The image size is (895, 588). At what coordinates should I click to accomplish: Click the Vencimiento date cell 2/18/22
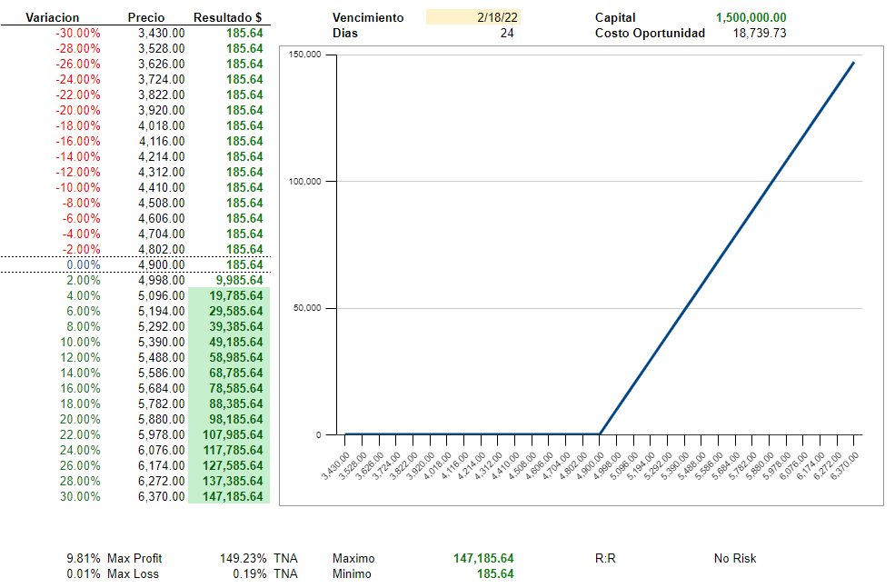[473, 17]
